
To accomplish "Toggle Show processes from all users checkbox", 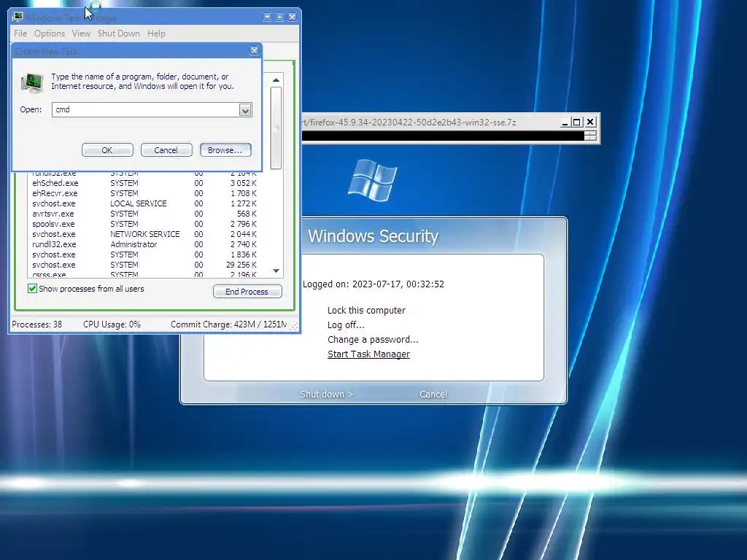I will (32, 289).
